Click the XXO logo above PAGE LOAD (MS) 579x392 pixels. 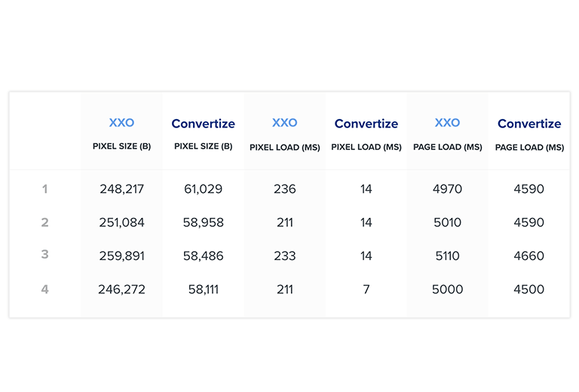point(447,123)
